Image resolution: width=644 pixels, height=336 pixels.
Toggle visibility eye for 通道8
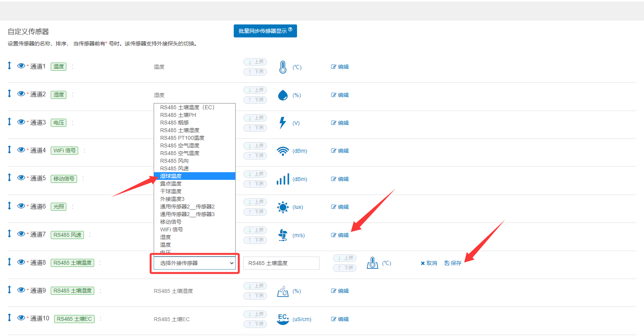click(x=21, y=262)
